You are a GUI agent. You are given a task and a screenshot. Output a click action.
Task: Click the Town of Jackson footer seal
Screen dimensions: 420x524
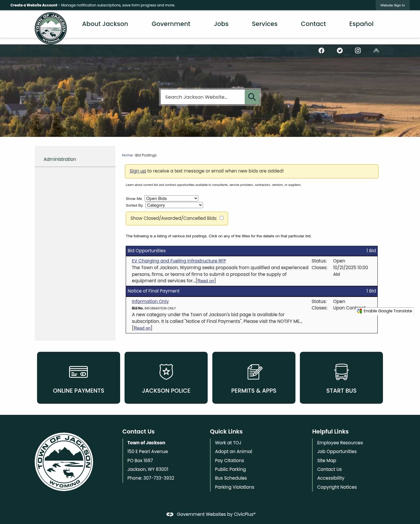(64, 462)
